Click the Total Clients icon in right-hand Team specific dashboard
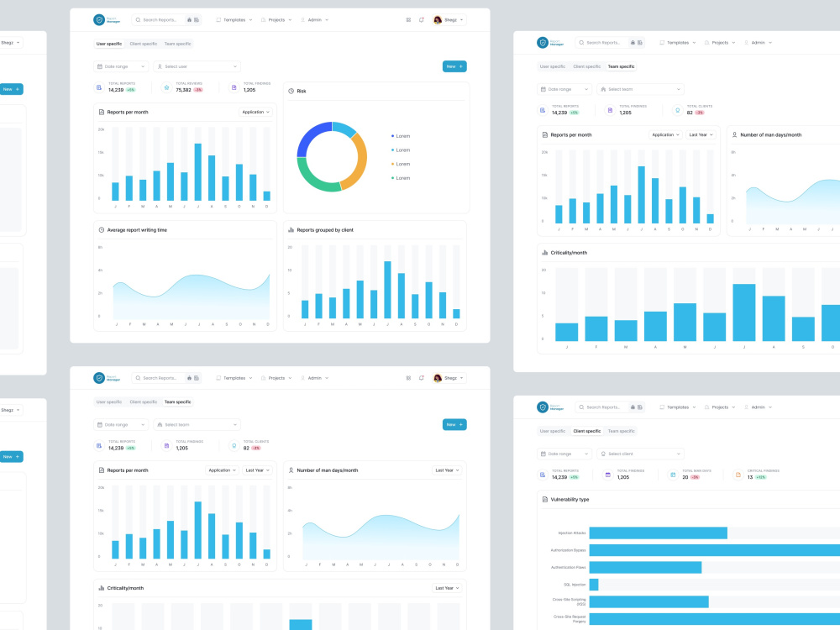The width and height of the screenshot is (840, 630). tap(678, 110)
